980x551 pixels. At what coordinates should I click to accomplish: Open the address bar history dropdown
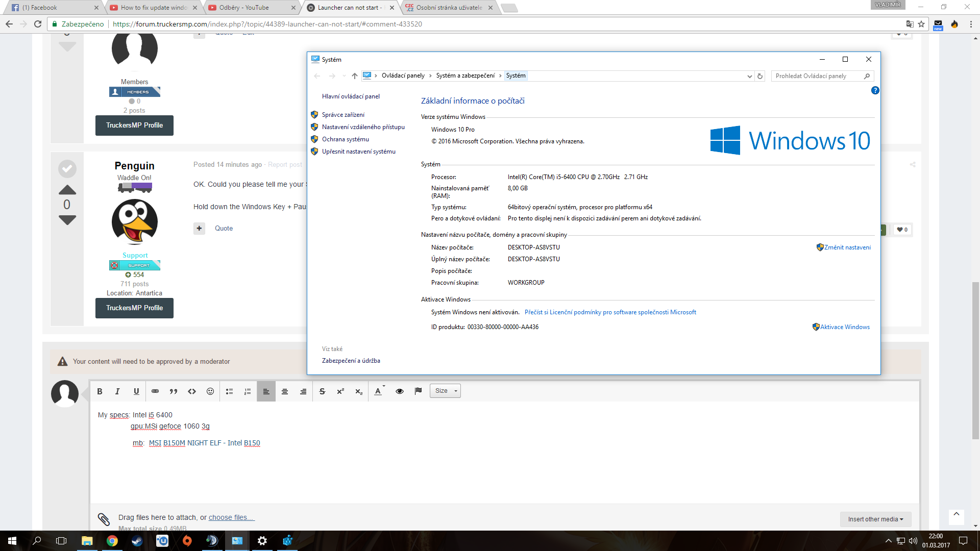[x=749, y=76]
